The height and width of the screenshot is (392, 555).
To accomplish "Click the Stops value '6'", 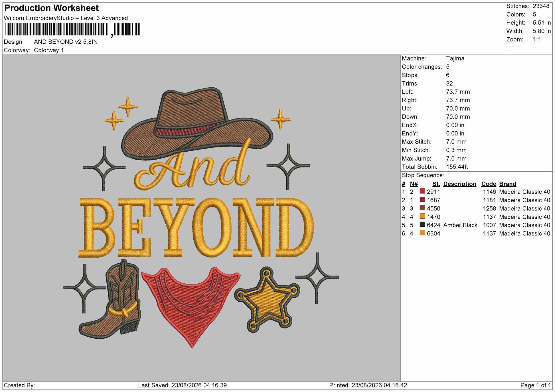I will pyautogui.click(x=448, y=75).
